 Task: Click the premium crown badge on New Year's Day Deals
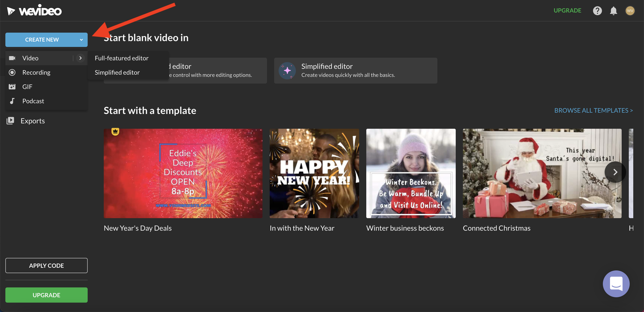point(115,131)
